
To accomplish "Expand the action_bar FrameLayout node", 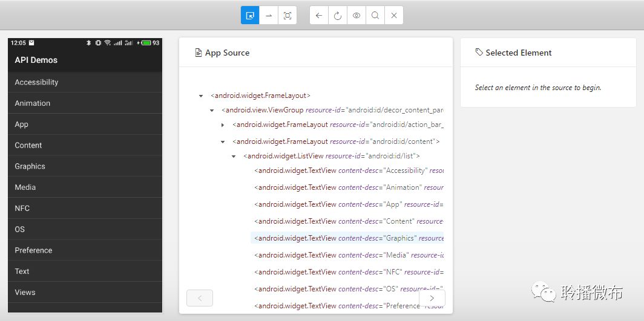I will (x=223, y=125).
